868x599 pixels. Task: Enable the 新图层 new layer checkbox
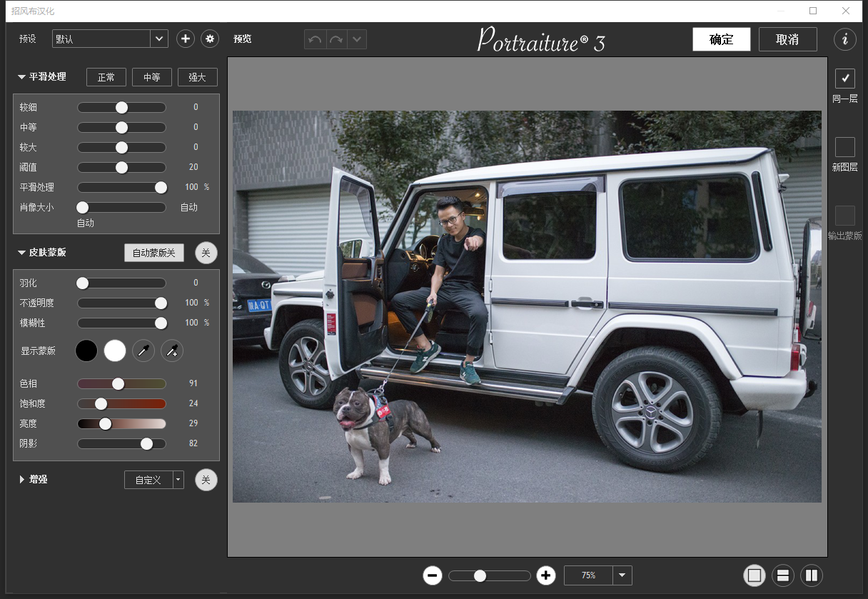click(845, 147)
